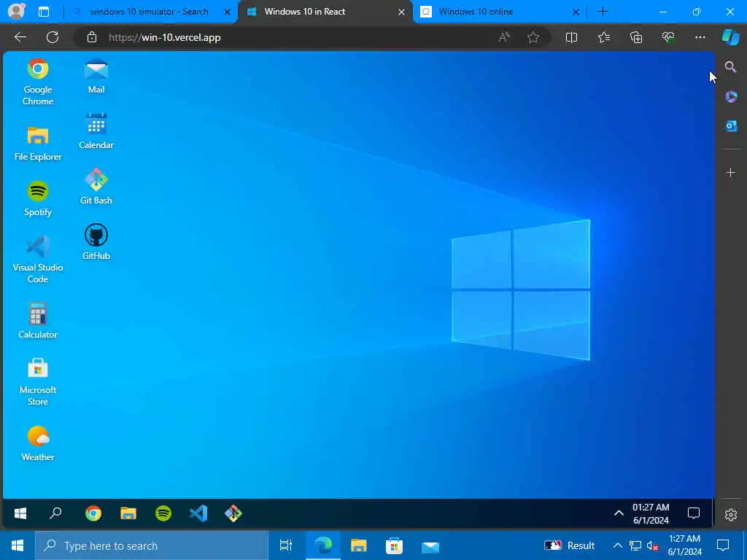Close the Windows 10 in React tab
The width and height of the screenshot is (747, 560).
tap(402, 12)
